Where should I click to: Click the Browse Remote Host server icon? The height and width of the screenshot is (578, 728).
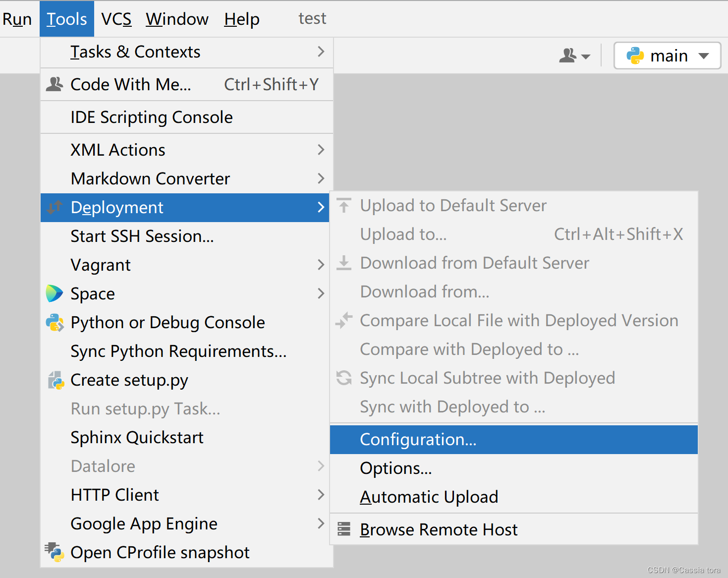[344, 529]
